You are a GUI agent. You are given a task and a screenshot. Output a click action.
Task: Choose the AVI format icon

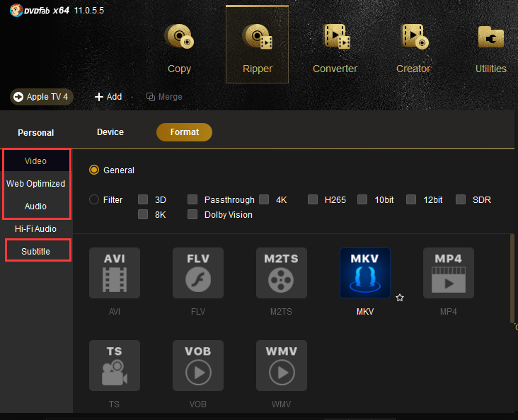115,273
